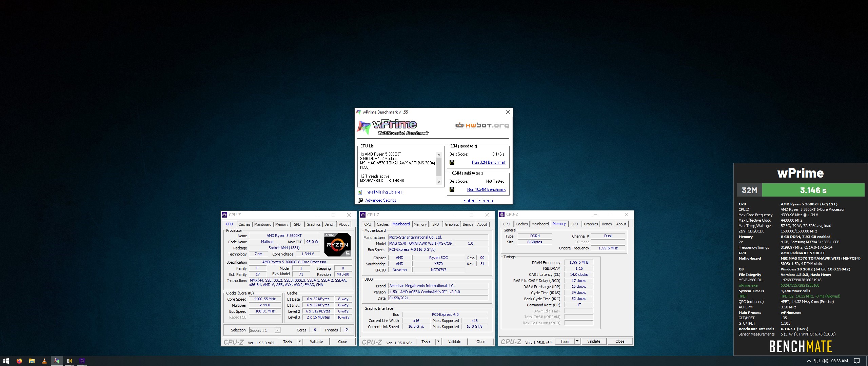Click Run 1024M Benchmark link
Viewport: 868px width, 366px height.
[x=486, y=189]
